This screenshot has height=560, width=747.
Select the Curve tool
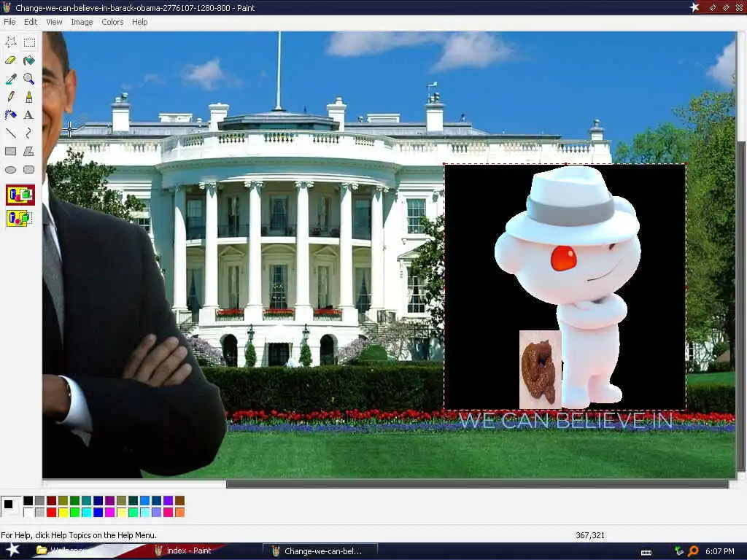pyautogui.click(x=29, y=133)
